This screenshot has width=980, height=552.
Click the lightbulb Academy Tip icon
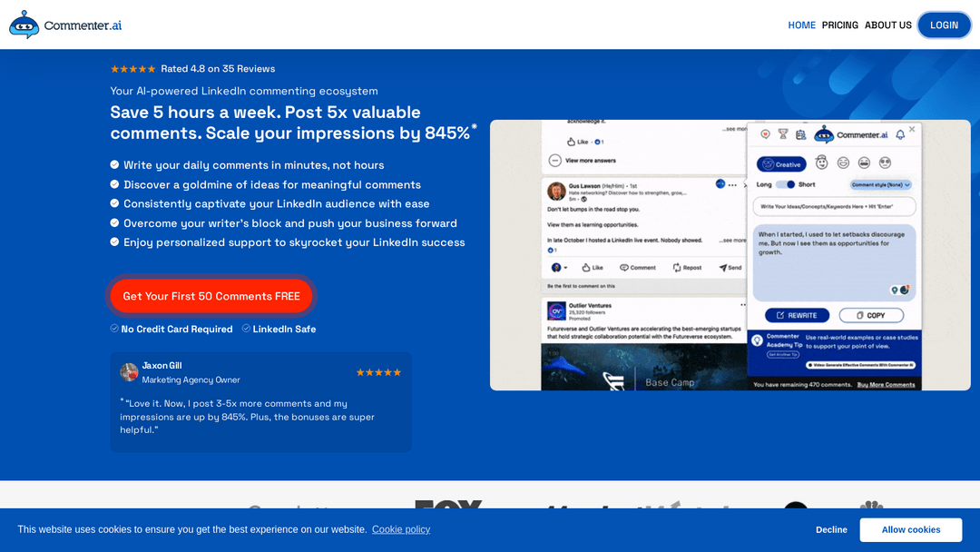(757, 340)
